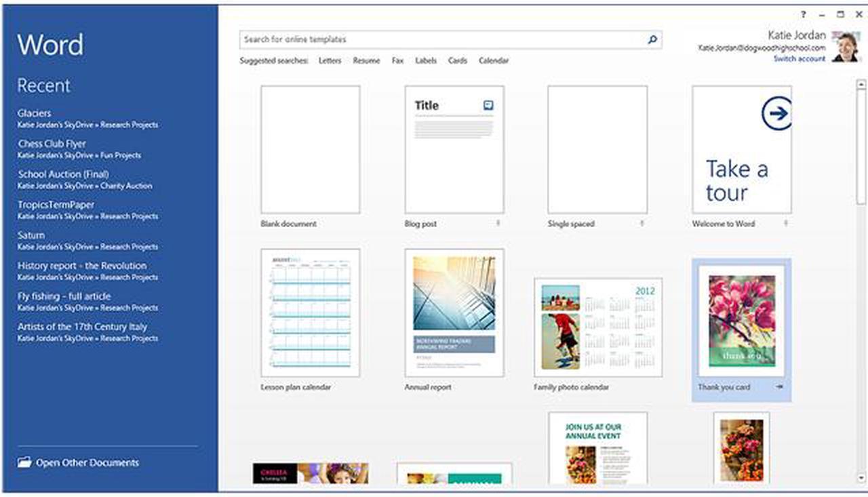
Task: Search suggested Calendar templates
Action: (x=494, y=60)
